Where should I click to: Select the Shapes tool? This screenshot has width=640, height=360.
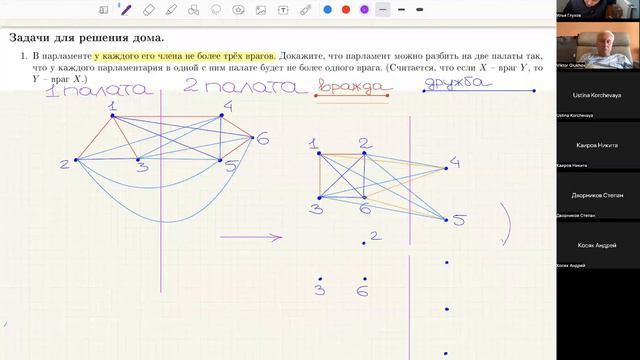pyautogui.click(x=193, y=10)
